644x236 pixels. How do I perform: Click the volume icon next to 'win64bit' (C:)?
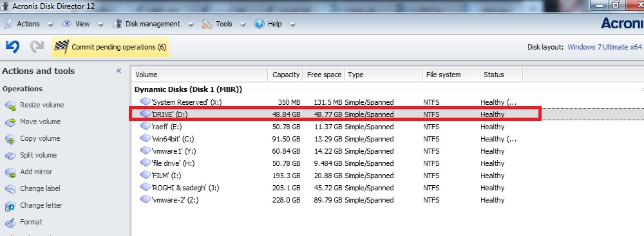[146, 138]
